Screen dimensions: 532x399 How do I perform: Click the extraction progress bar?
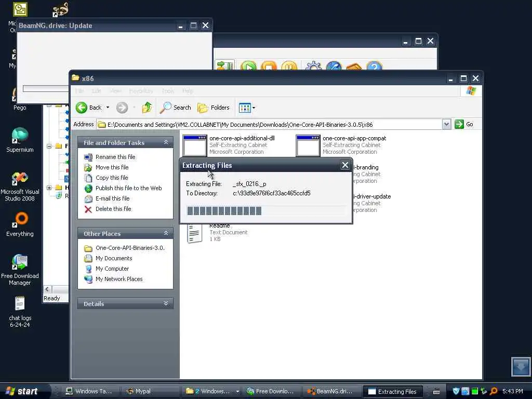pyautogui.click(x=266, y=211)
